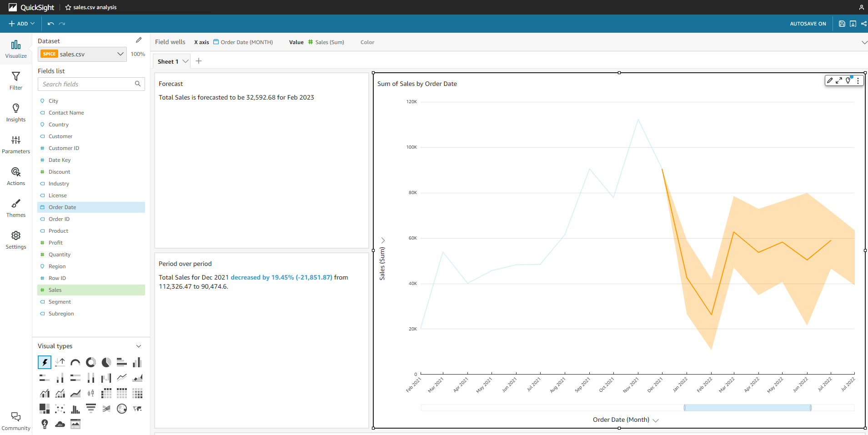Favorite the sales.csv analysis with star
Viewport: 868px width, 435px height.
coord(68,7)
